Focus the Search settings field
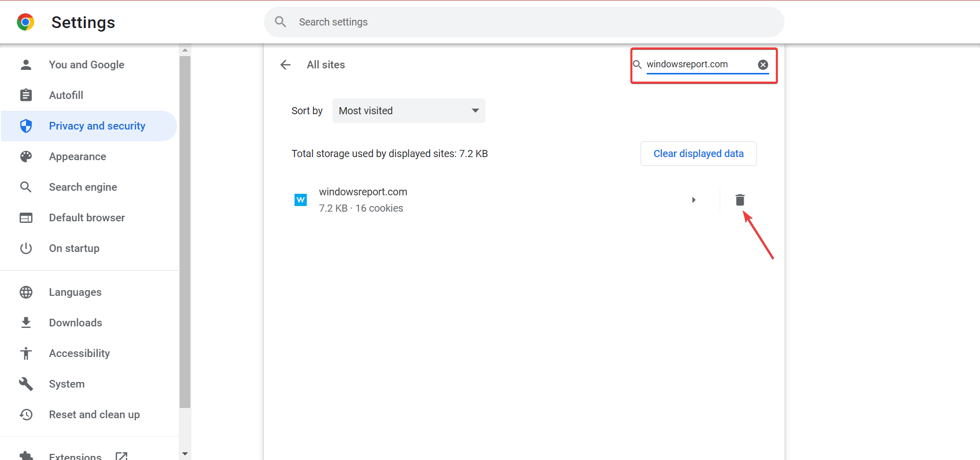 tap(524, 22)
